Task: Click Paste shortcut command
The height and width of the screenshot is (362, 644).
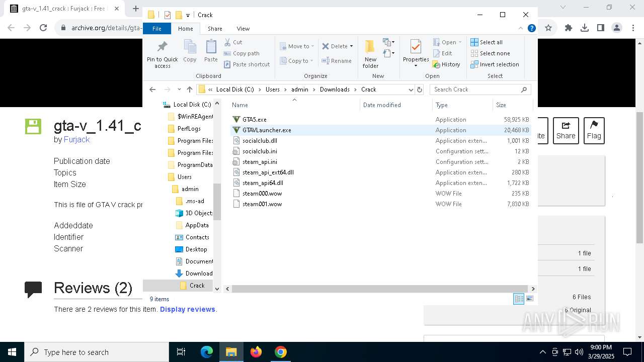Action: pos(247,64)
